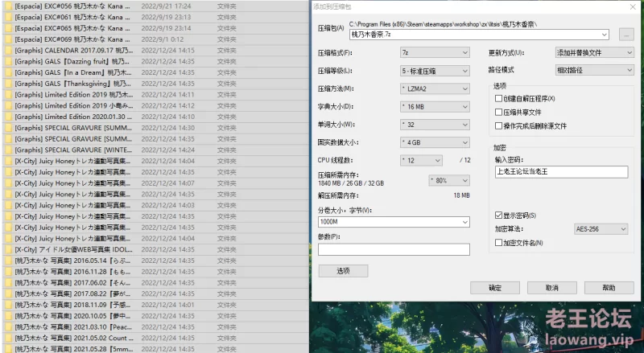Click folder icon of Juicy Honey row dated 14:07
Image resolution: width=644 pixels, height=353 pixels.
coord(8,183)
